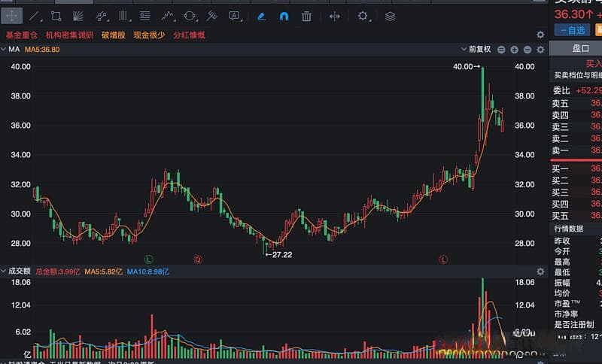
Task: Click the red Q marker on the timeline
Action: tap(198, 259)
